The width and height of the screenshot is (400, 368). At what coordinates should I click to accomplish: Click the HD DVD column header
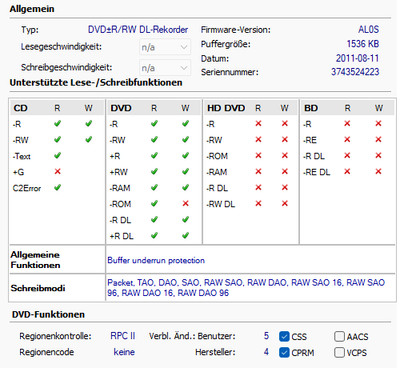[x=226, y=108]
